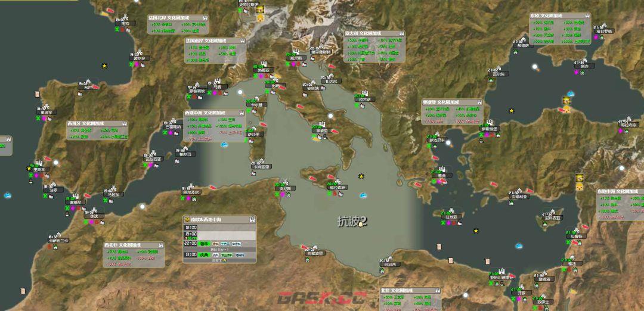
Task: Click the castle icon on 南欧&西地中海 schedule
Action: click(252, 219)
